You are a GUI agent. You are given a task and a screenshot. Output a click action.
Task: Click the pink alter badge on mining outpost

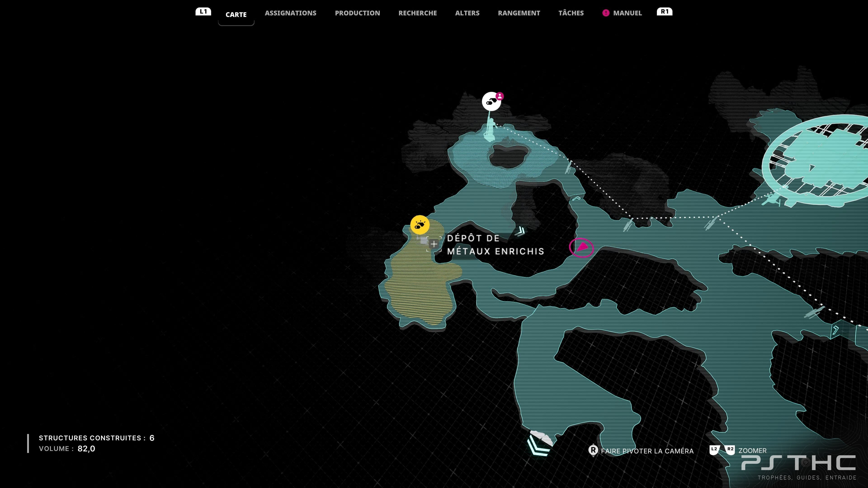tap(500, 96)
